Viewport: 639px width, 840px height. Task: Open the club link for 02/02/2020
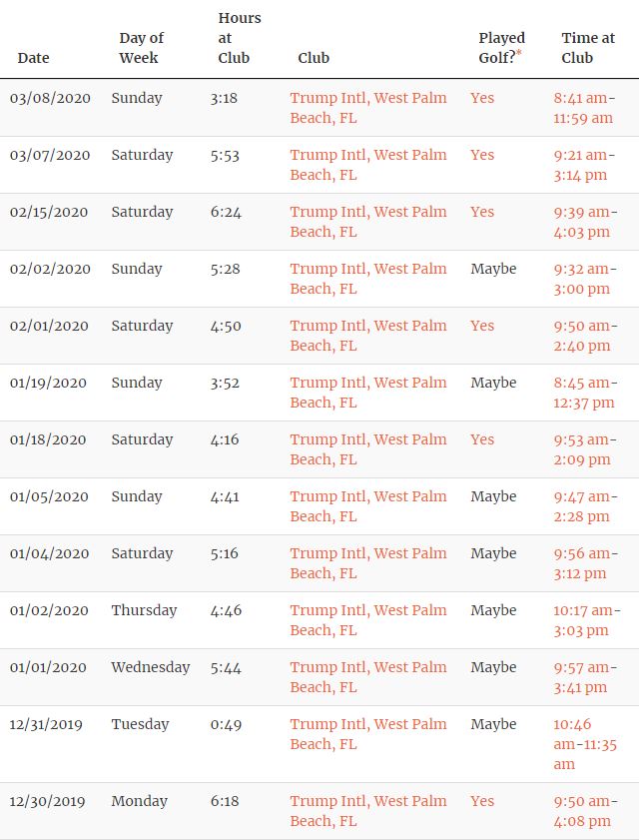[368, 279]
